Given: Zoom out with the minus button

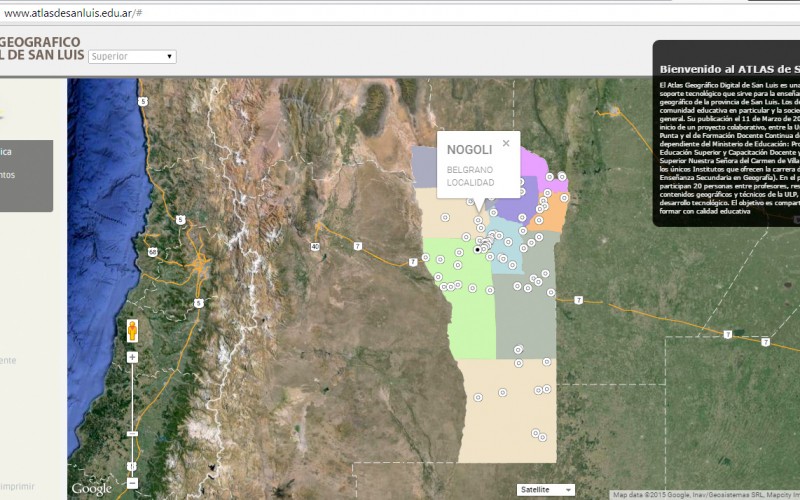Looking at the screenshot, I should 132,483.
